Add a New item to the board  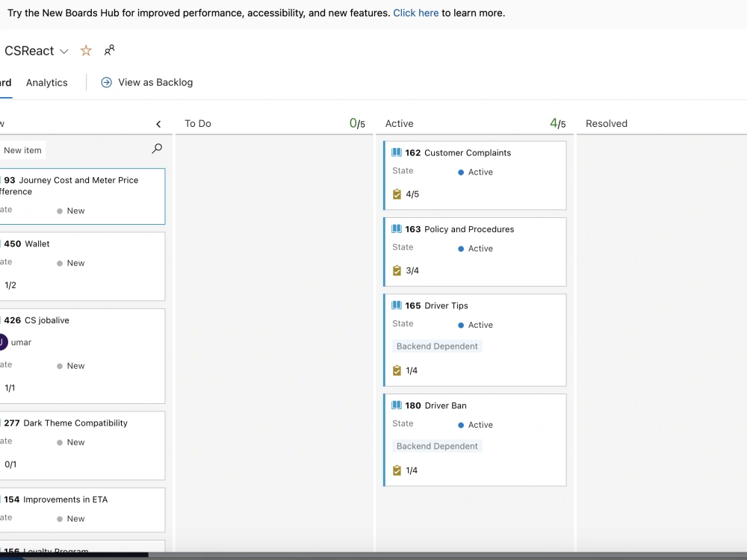pos(22,150)
